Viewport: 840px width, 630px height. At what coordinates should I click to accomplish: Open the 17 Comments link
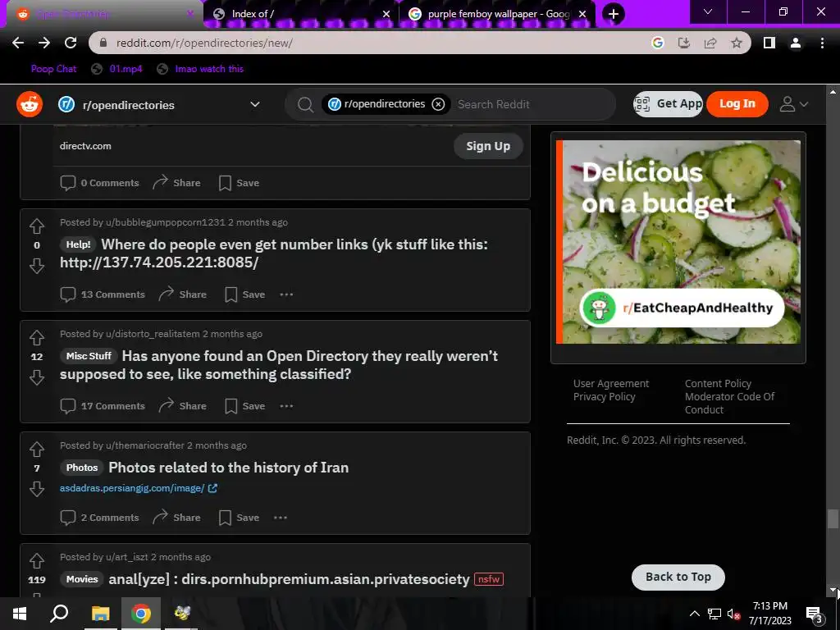coord(103,406)
